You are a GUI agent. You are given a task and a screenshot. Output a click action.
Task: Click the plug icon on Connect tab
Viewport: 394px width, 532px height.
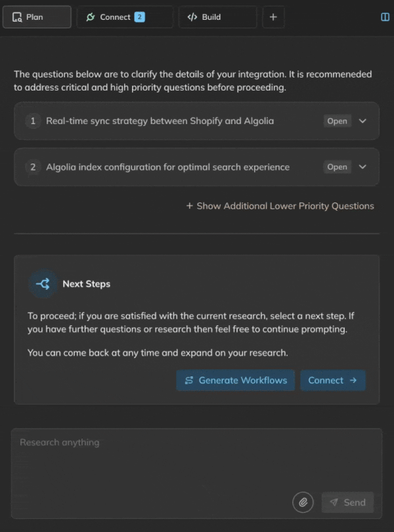[x=90, y=17]
